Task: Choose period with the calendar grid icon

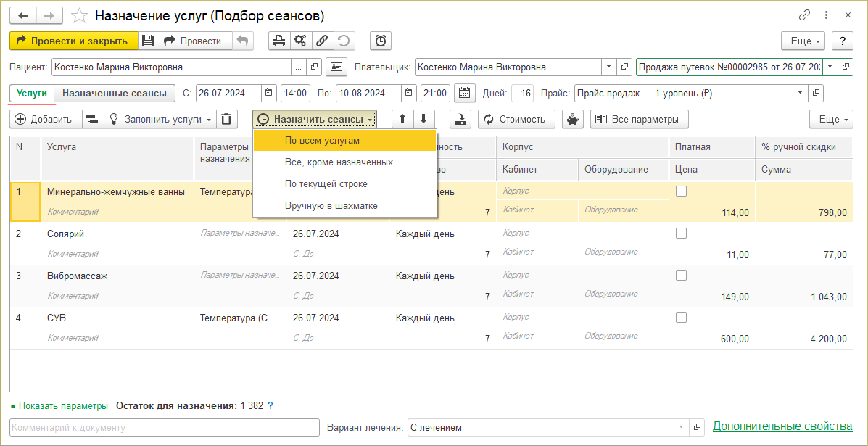Action: coord(464,93)
